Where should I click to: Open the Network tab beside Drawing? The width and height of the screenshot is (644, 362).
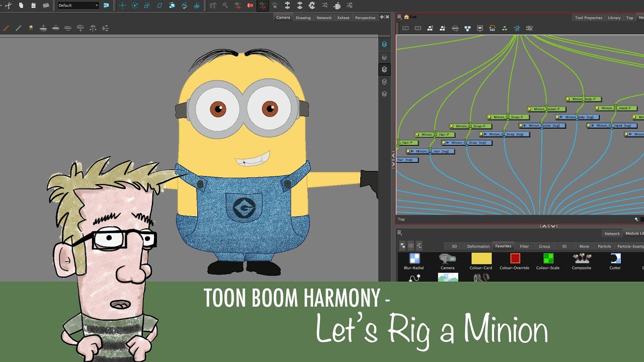[324, 18]
